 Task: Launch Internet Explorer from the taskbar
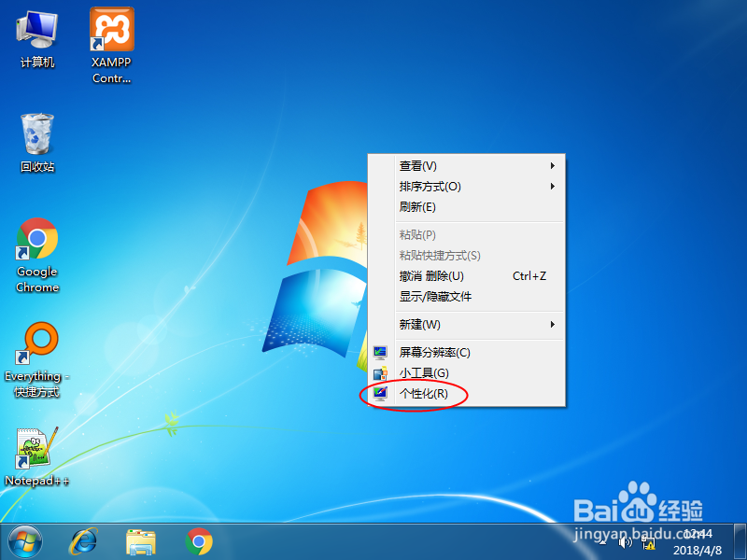pos(84,542)
